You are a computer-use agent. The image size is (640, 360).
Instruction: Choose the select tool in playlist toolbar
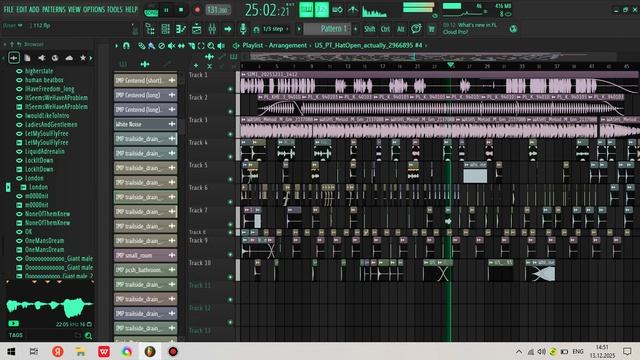201,46
